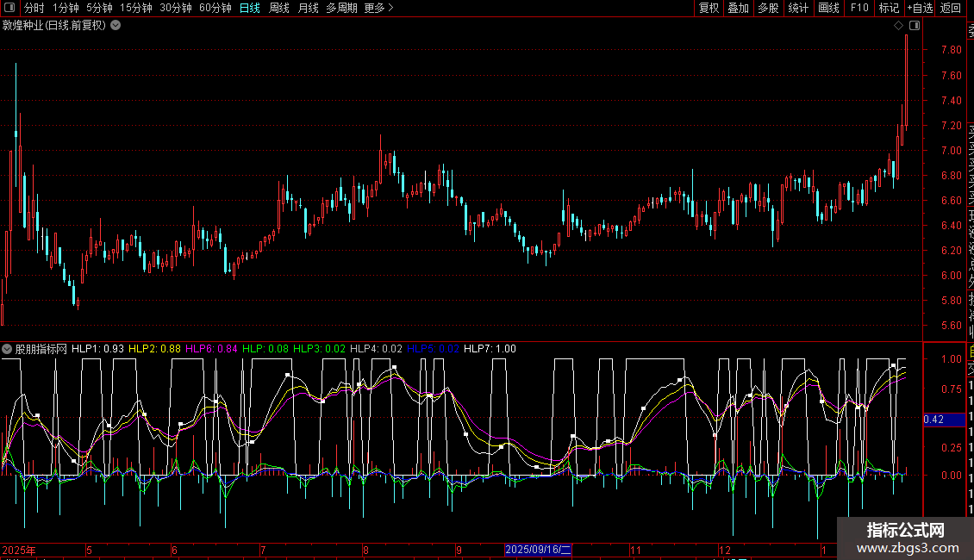Screen dimensions: 974x560
Task: Click the blue HLP5: 0.02 label
Action: click(x=433, y=349)
